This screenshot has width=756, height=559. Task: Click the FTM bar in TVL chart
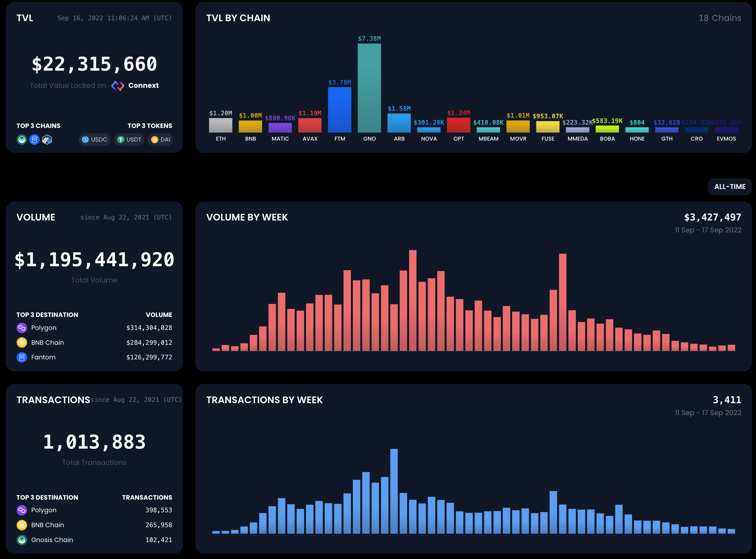340,110
